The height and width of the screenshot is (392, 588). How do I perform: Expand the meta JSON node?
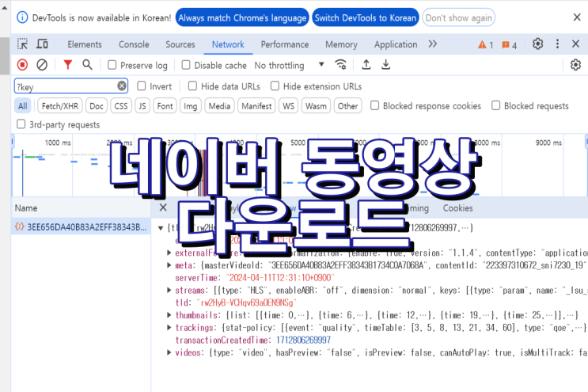tap(169, 265)
